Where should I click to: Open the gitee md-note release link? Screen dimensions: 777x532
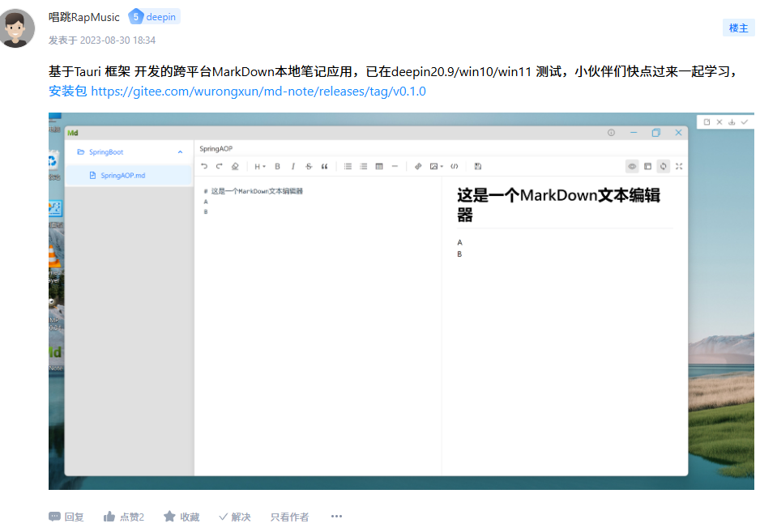point(258,92)
